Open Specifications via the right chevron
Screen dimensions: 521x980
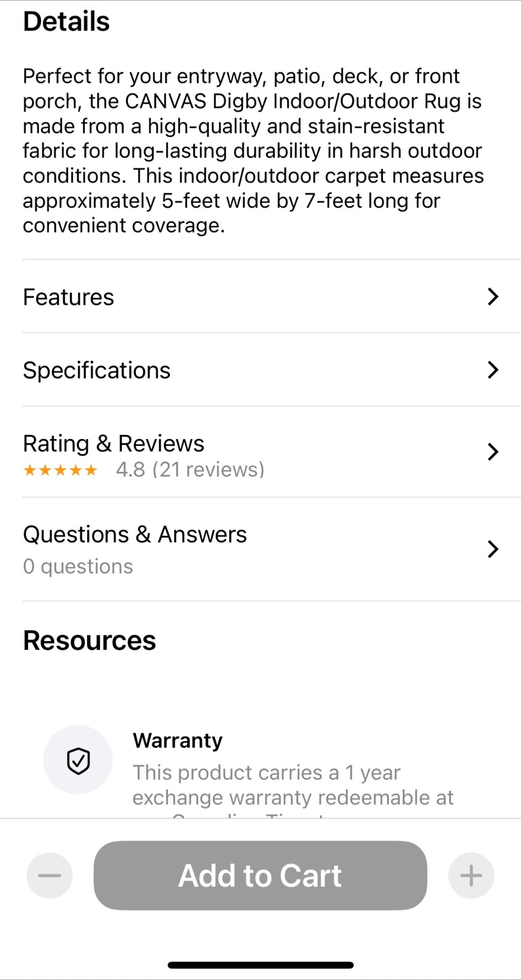coord(493,370)
